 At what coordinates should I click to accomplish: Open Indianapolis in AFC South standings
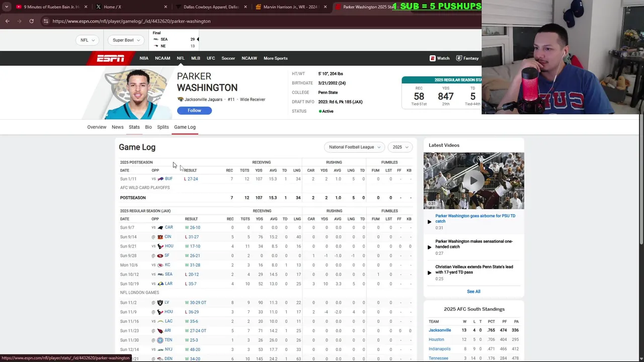point(440,349)
